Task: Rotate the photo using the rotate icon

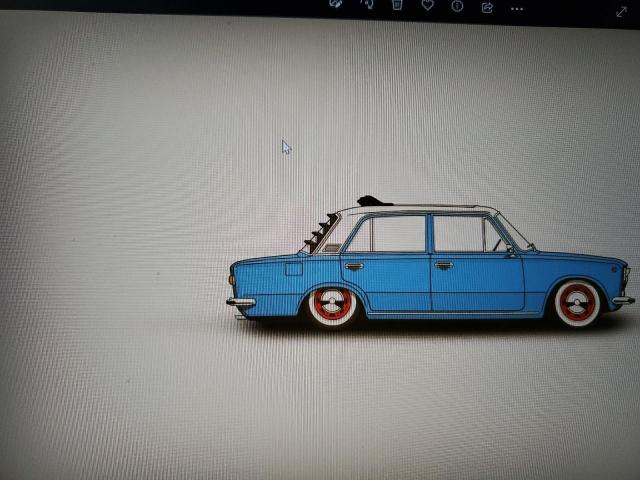Action: [x=367, y=5]
